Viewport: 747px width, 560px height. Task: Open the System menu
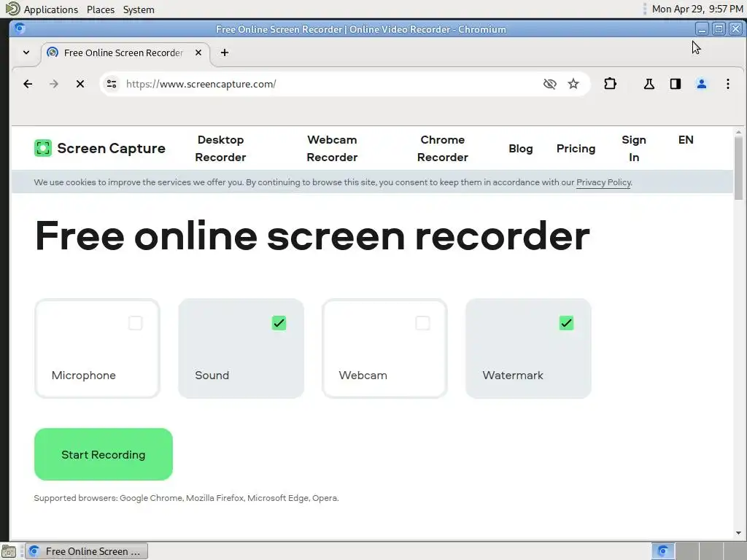pos(139,9)
